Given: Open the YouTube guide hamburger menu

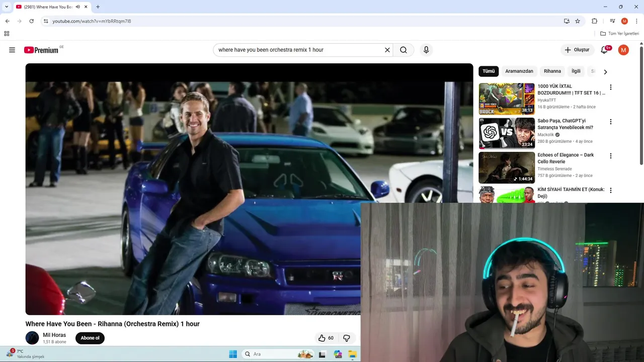Looking at the screenshot, I should (x=12, y=50).
